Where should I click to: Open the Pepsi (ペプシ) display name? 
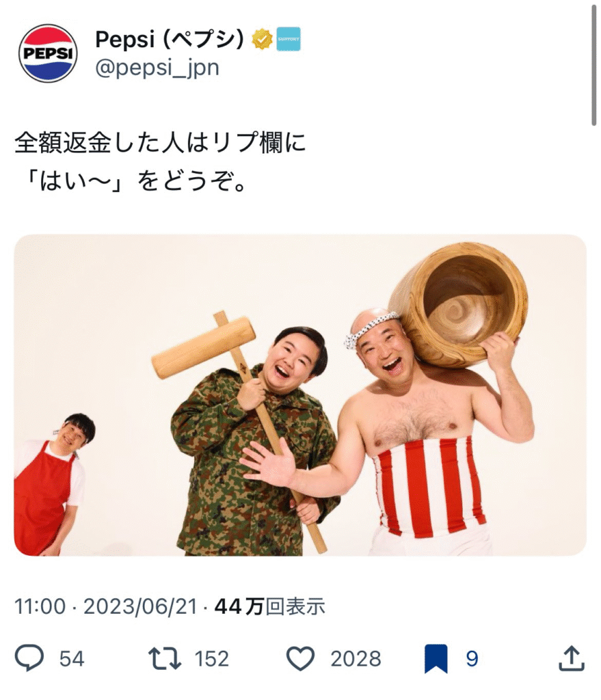click(170, 40)
